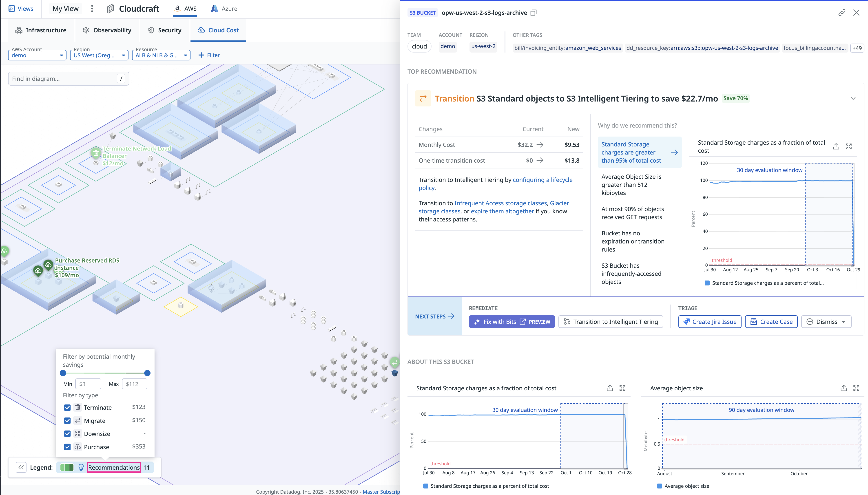Open the configuring a lifecycle policy link
868x495 pixels.
point(542,180)
